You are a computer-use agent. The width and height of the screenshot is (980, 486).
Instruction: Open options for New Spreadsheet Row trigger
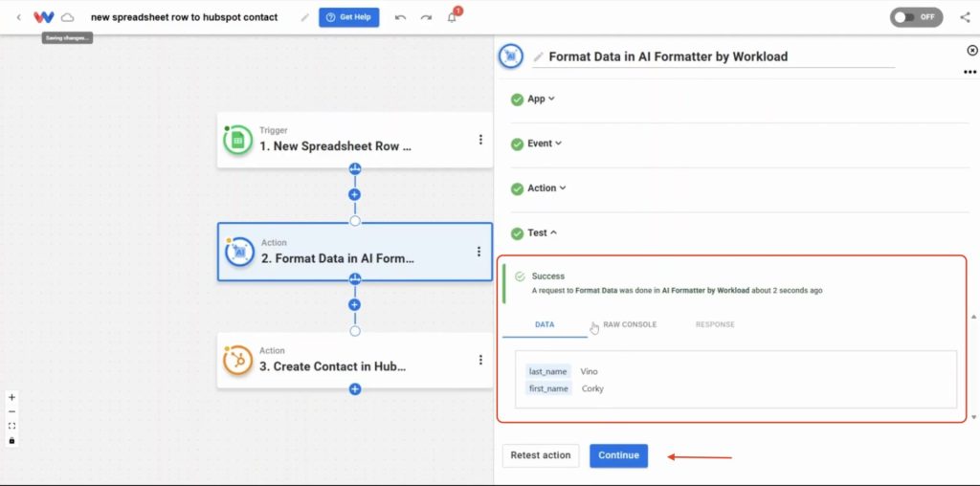click(480, 140)
